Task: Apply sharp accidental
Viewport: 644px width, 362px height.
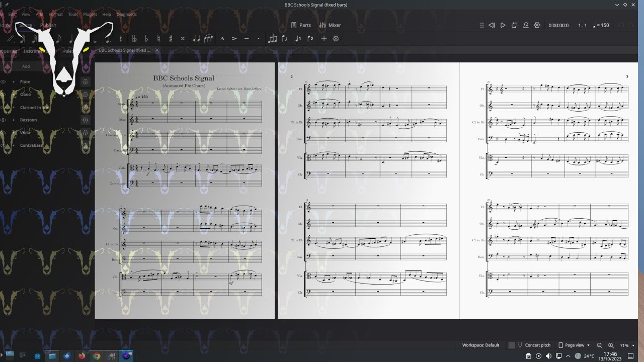Action: pyautogui.click(x=171, y=39)
